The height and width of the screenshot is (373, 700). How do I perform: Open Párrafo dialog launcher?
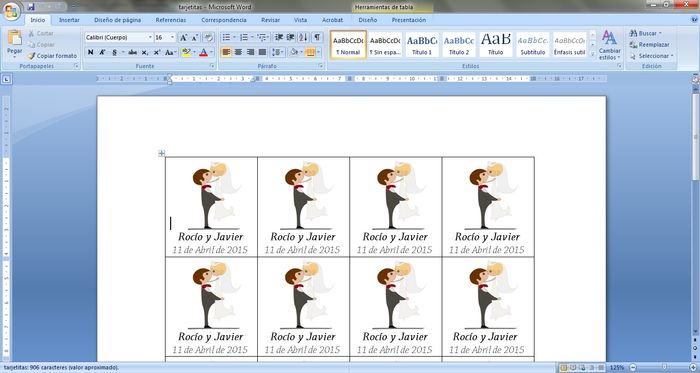pos(321,66)
